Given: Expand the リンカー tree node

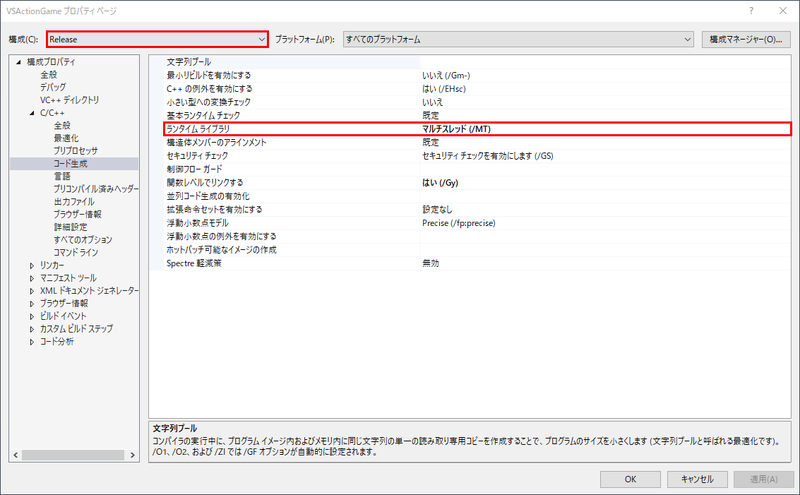Looking at the screenshot, I should pyautogui.click(x=32, y=266).
